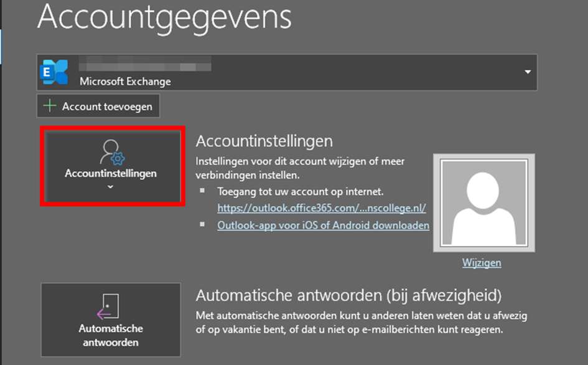Click the Wijzigen link under profile photo
588x365 pixels.
pos(482,262)
